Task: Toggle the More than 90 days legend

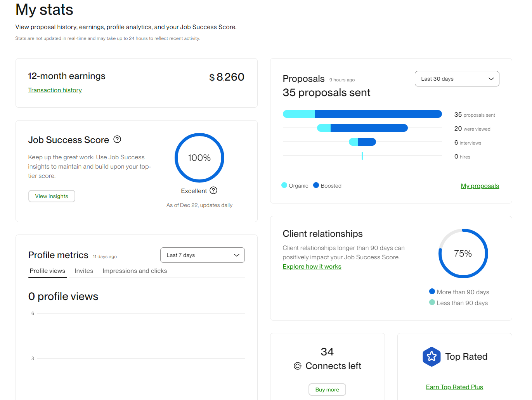Action: point(432,291)
